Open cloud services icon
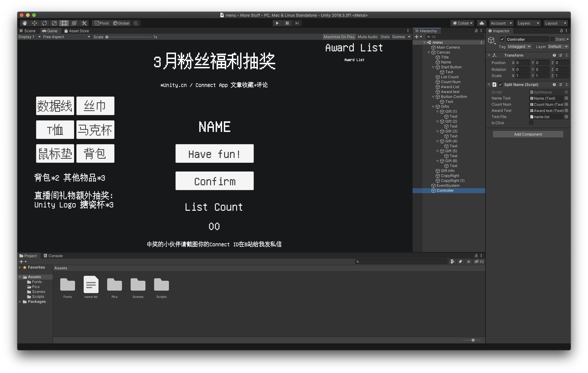588x373 pixels. [482, 23]
